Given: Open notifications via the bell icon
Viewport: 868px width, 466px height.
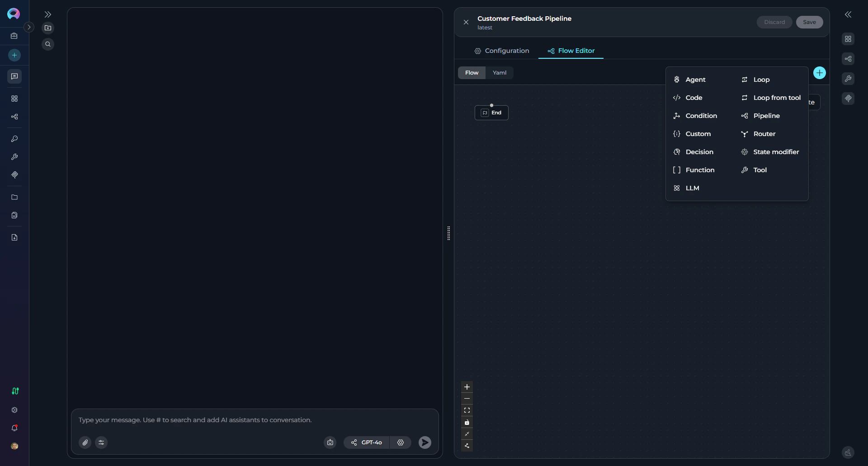Looking at the screenshot, I should pos(14,428).
